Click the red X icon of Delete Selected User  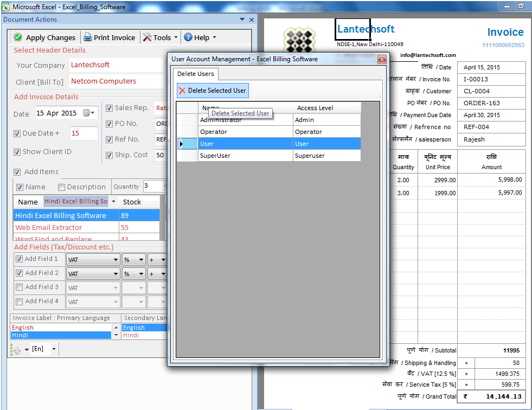182,91
